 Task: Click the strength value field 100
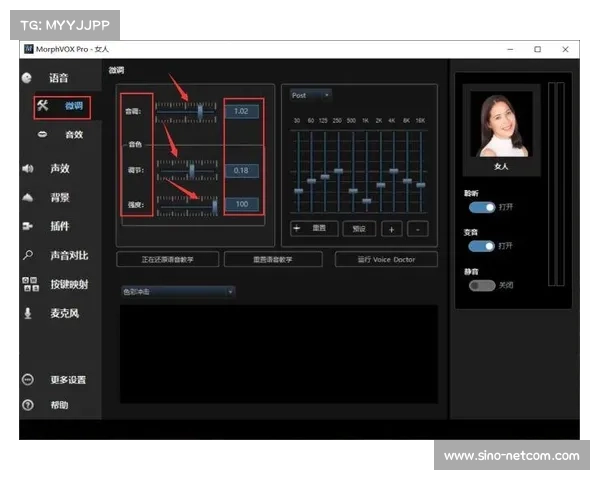[x=241, y=204]
